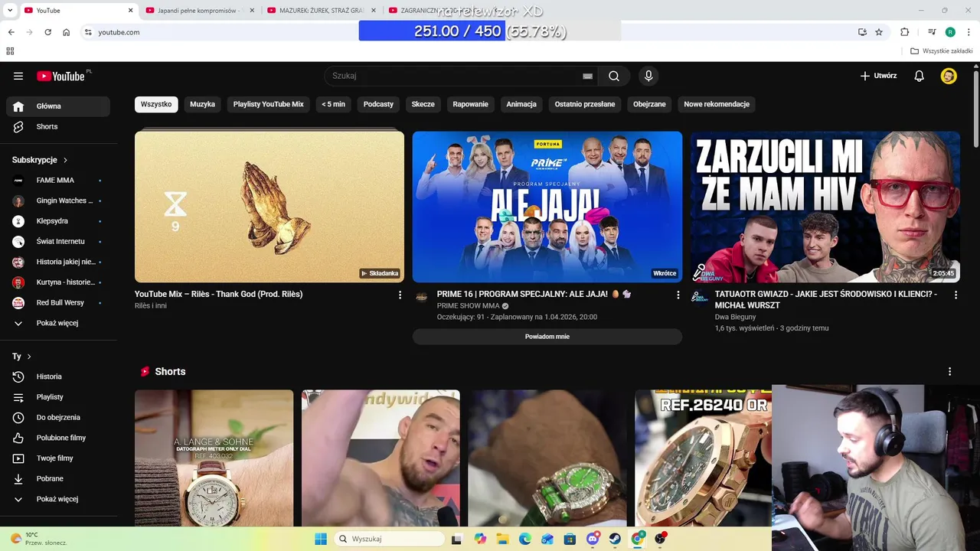Go to Główna in sidebar

click(58, 106)
